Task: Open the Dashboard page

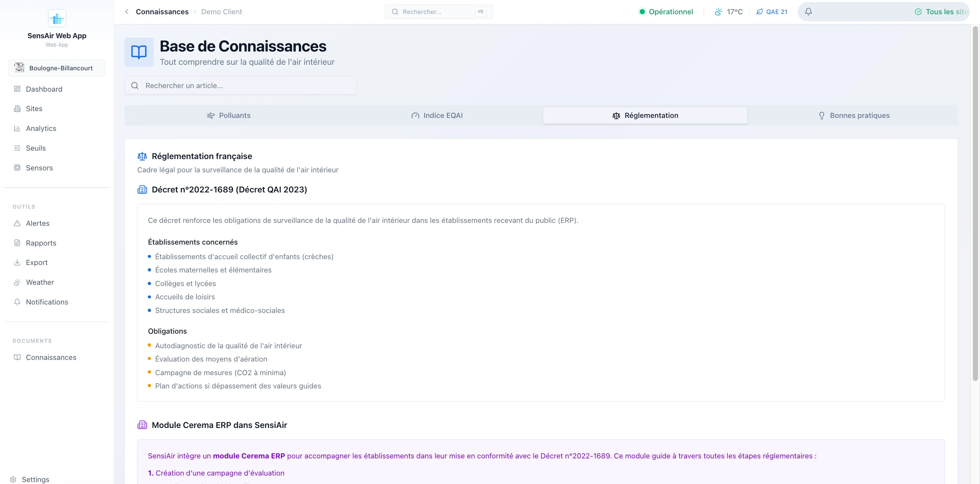Action: tap(57, 89)
